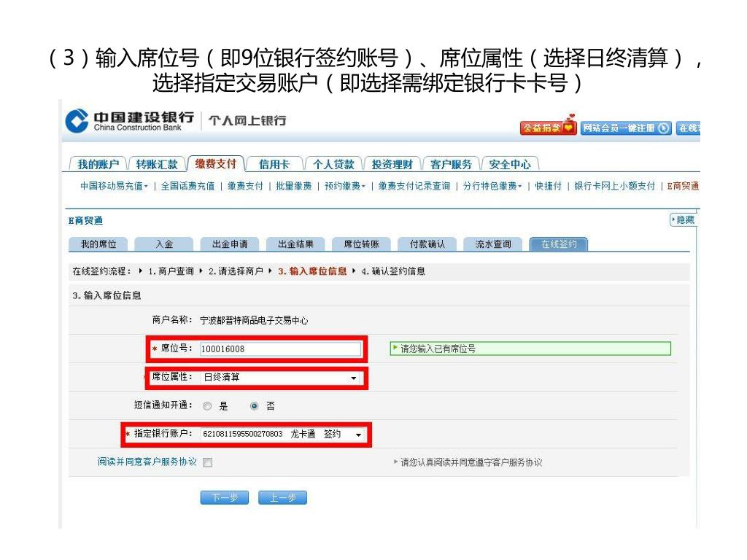This screenshot has height=560, width=747.
Task: Open the 个人贷款 tab
Action: [333, 164]
